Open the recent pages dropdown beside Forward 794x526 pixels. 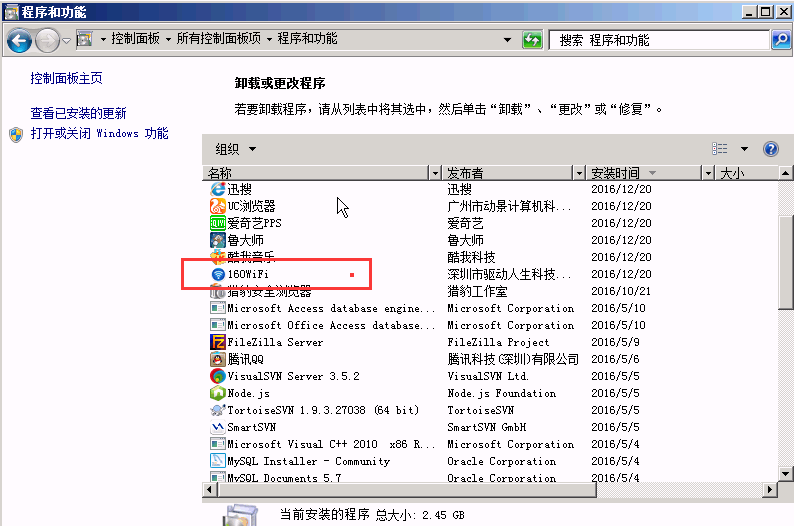(x=66, y=40)
